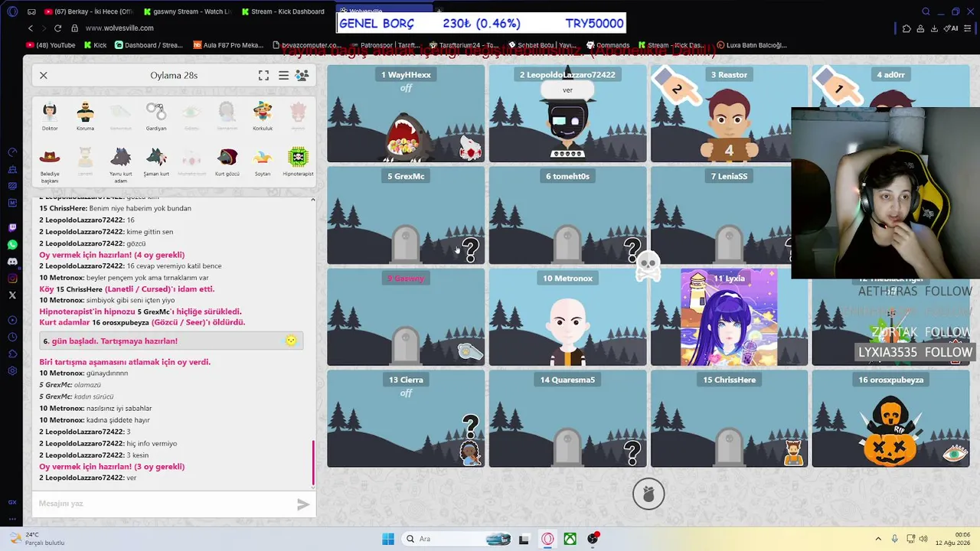Viewport: 980px width, 551px height.
Task: Open weather widget showing 24°C
Action: tap(38, 539)
